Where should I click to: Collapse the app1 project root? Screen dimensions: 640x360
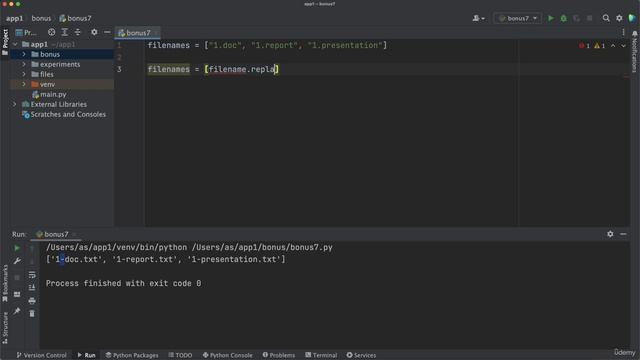point(15,44)
